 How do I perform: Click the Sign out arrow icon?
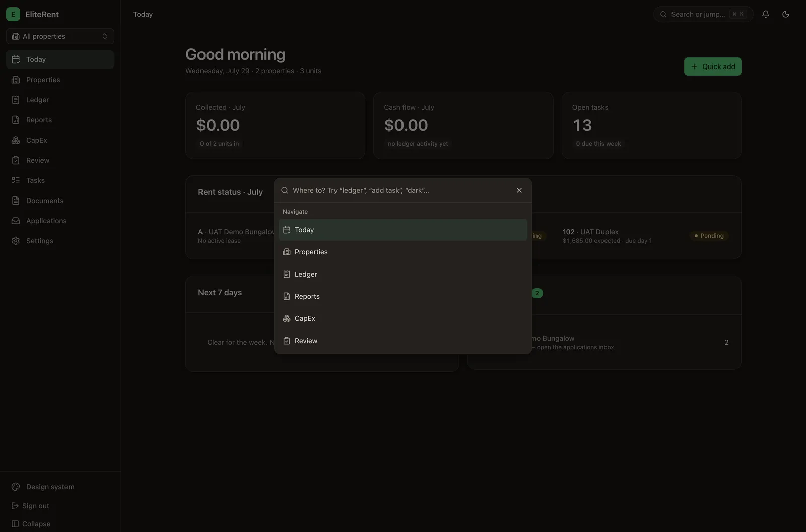tap(15, 506)
